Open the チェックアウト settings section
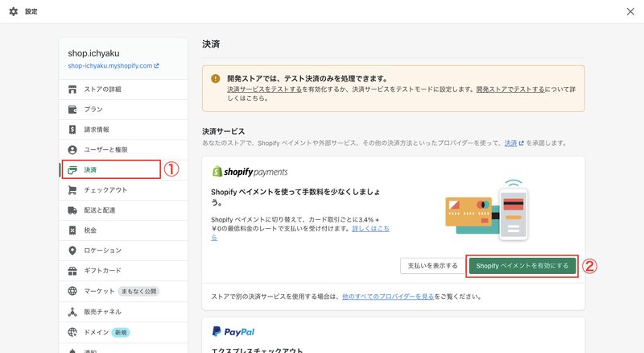The height and width of the screenshot is (353, 644). 123,190
